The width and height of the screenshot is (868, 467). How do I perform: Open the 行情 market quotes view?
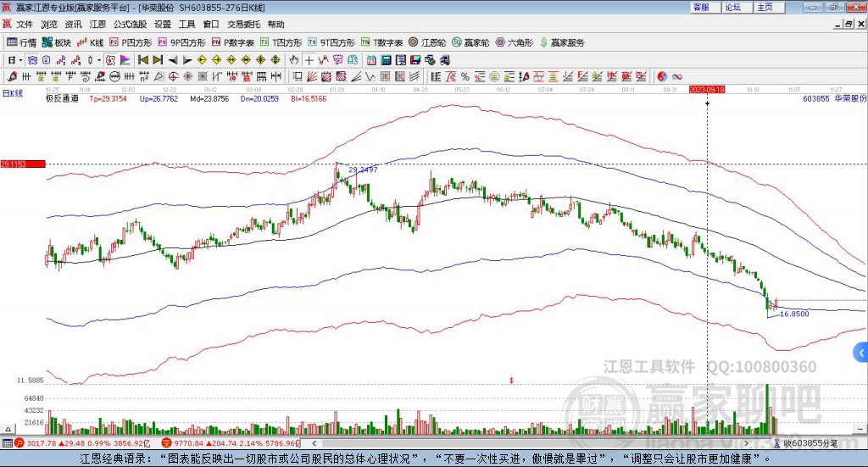point(21,42)
